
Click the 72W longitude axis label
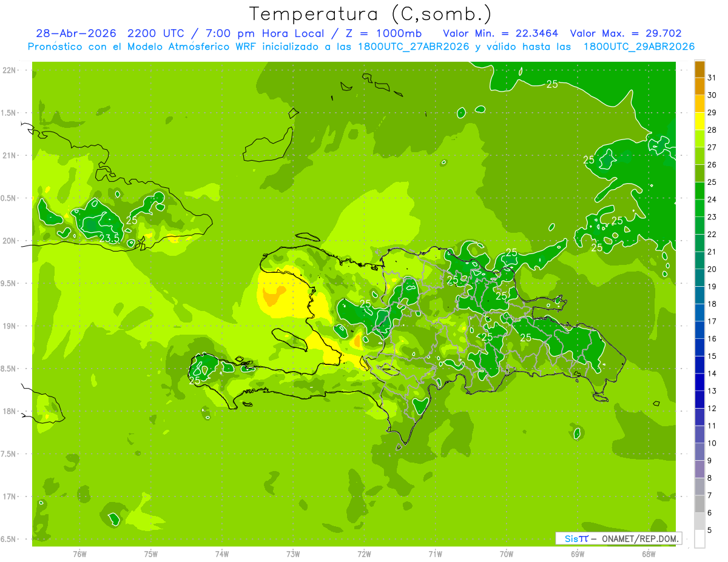364,554
